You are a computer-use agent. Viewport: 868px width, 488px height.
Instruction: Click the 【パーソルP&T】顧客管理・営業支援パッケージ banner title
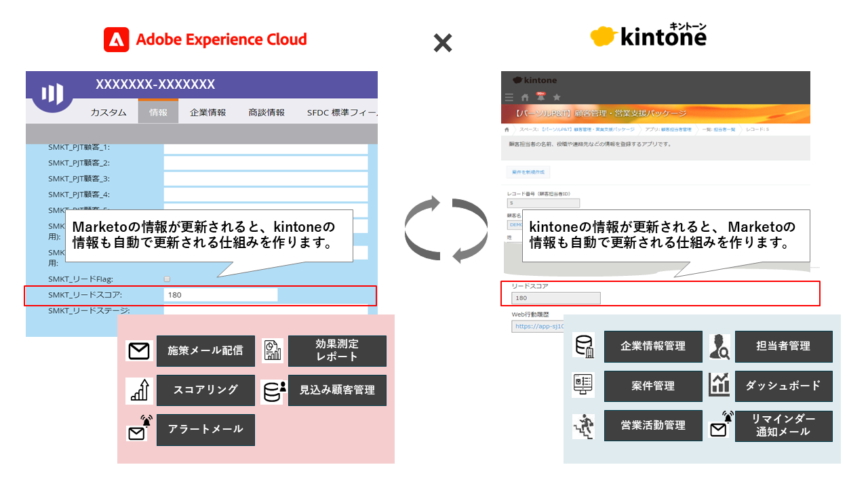(601, 113)
